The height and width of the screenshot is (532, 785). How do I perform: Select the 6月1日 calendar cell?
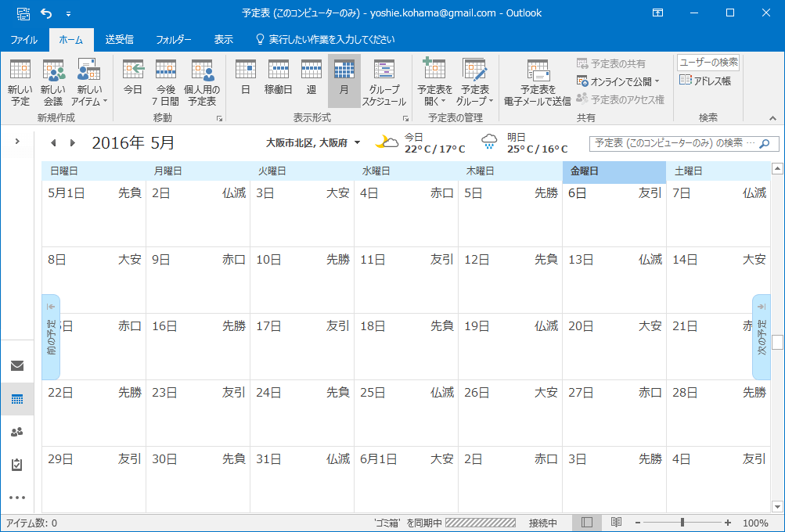tap(406, 479)
